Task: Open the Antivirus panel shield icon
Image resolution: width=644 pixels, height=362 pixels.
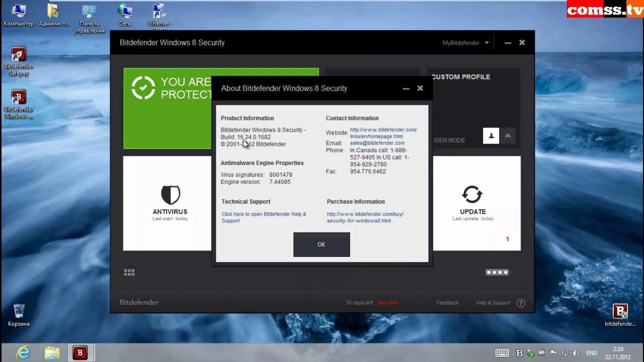Action: click(171, 195)
